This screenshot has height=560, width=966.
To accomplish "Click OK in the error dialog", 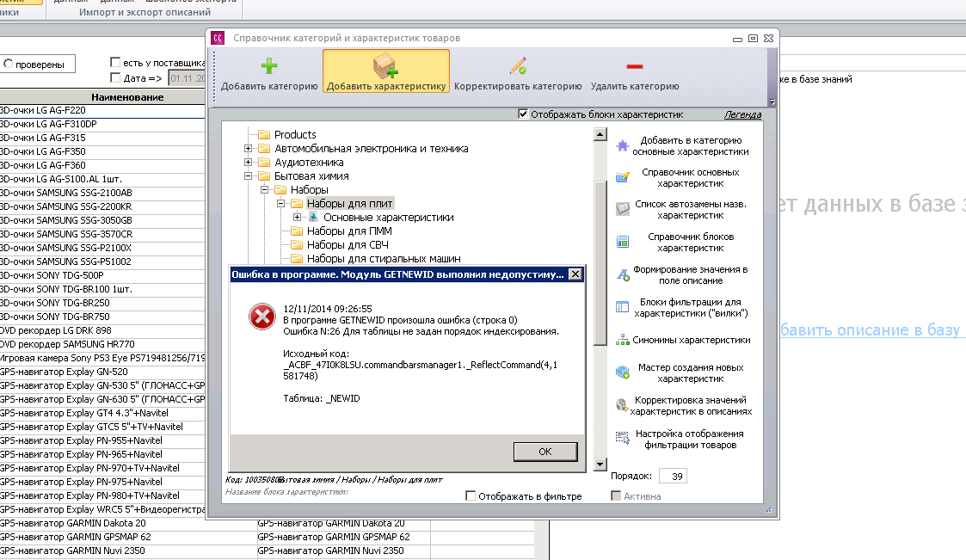I will tap(545, 452).
